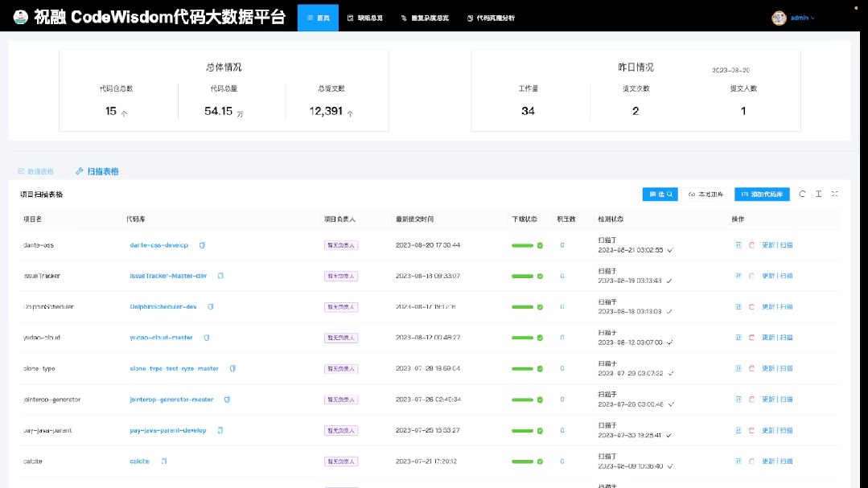
Task: Click 暂无负责人 tag in pay-java-parent row
Action: tap(341, 430)
